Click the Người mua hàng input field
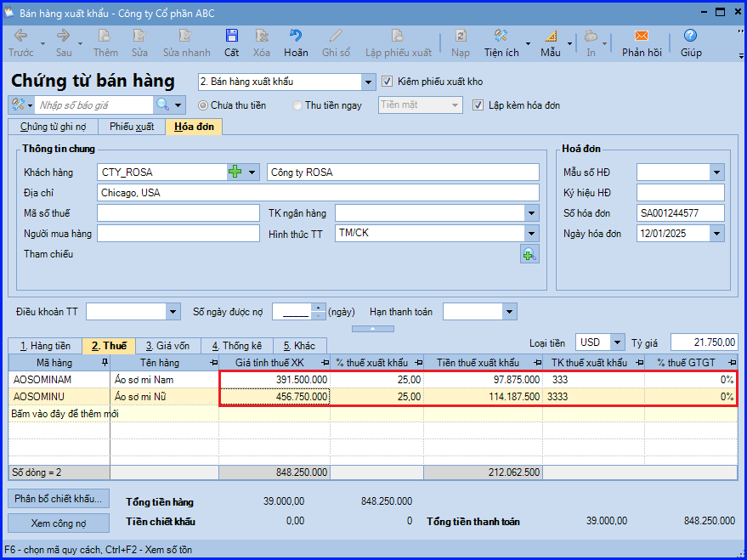 pyautogui.click(x=178, y=234)
